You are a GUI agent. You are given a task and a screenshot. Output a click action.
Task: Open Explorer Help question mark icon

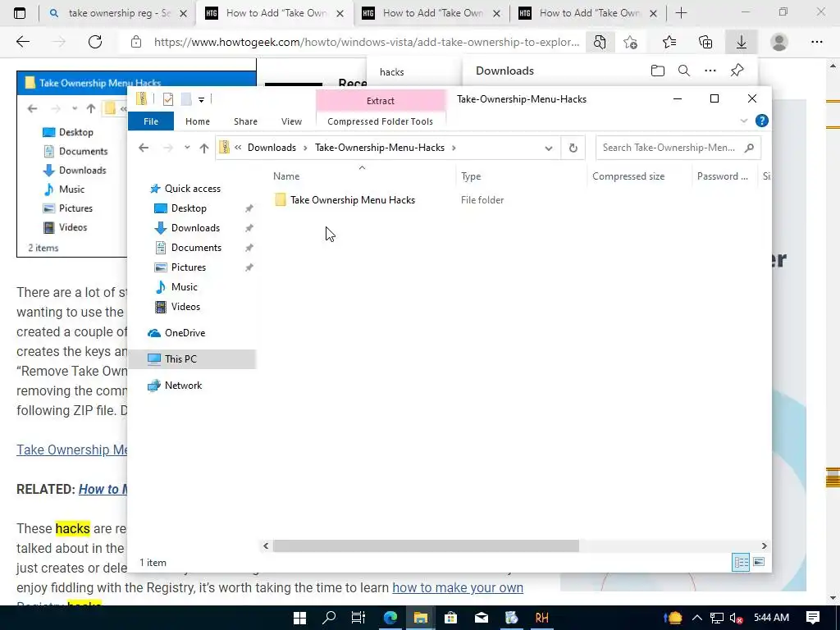pos(761,121)
